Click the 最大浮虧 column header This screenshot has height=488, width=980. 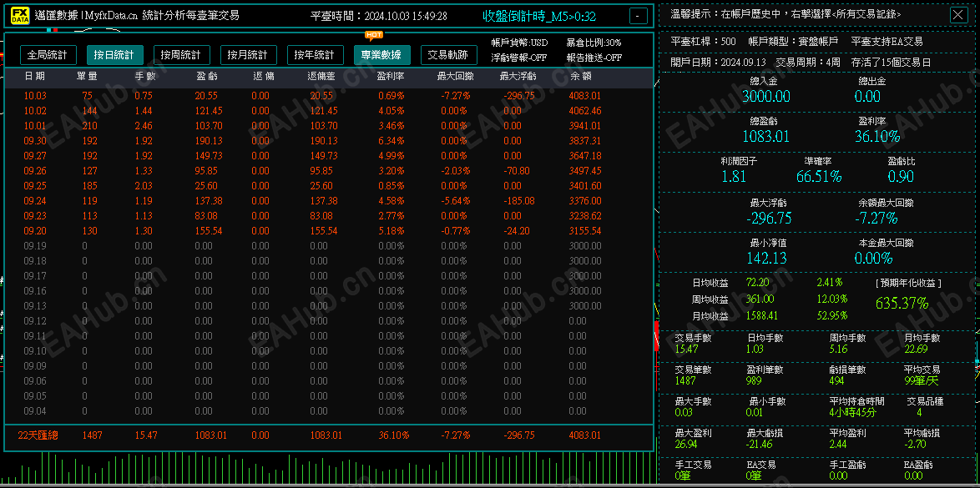[x=518, y=76]
